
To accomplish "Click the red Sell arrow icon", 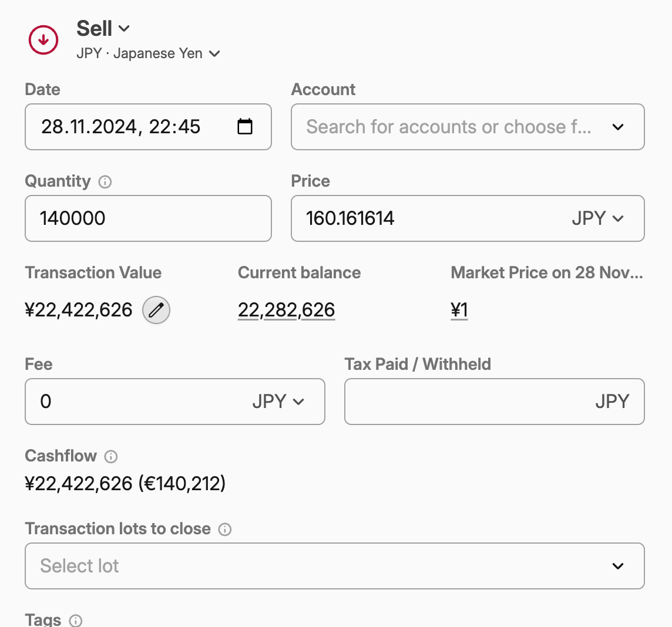I will [43, 41].
